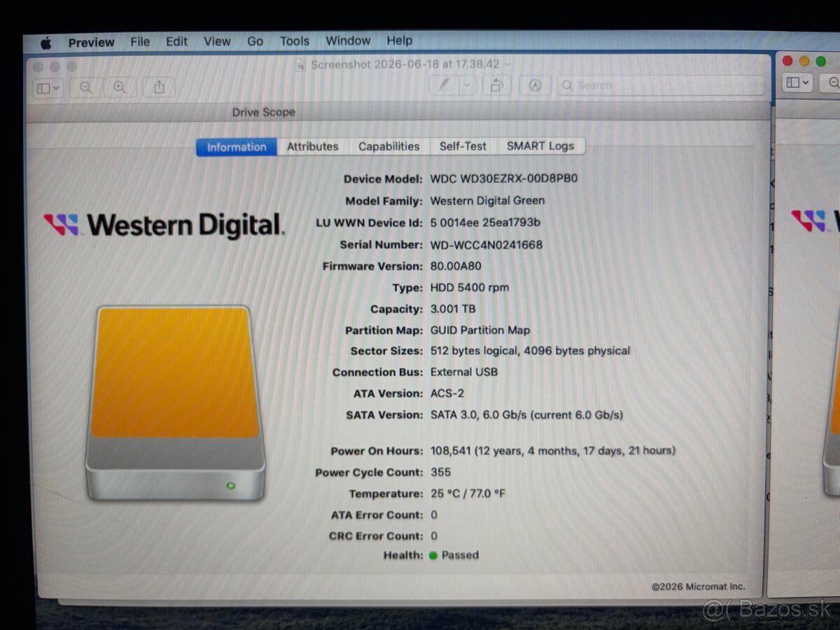Open the Edit menu
The image size is (840, 630).
tap(176, 41)
